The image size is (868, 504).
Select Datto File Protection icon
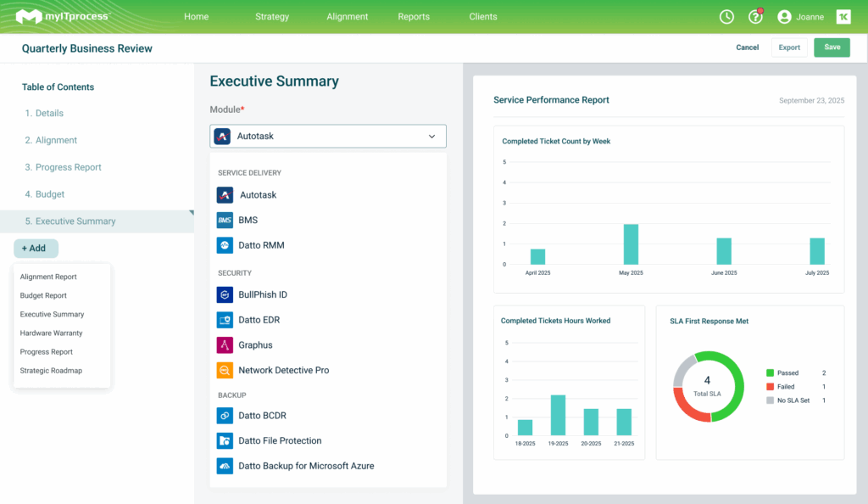tap(225, 441)
